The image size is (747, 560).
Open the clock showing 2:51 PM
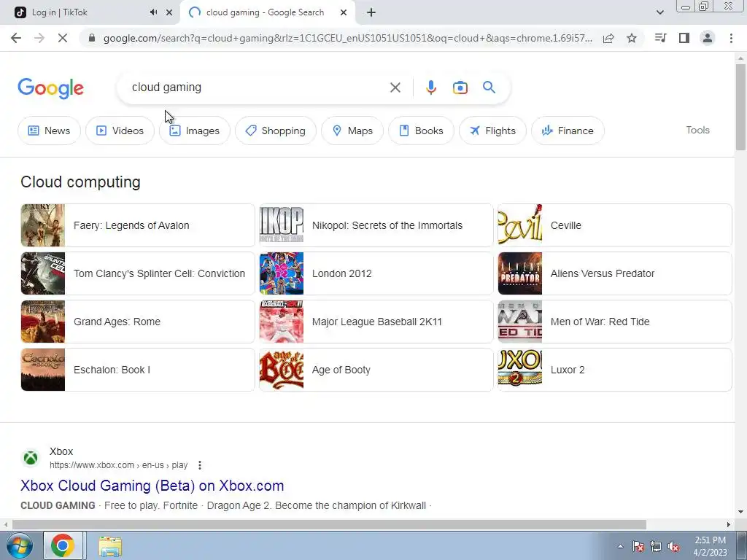710,546
